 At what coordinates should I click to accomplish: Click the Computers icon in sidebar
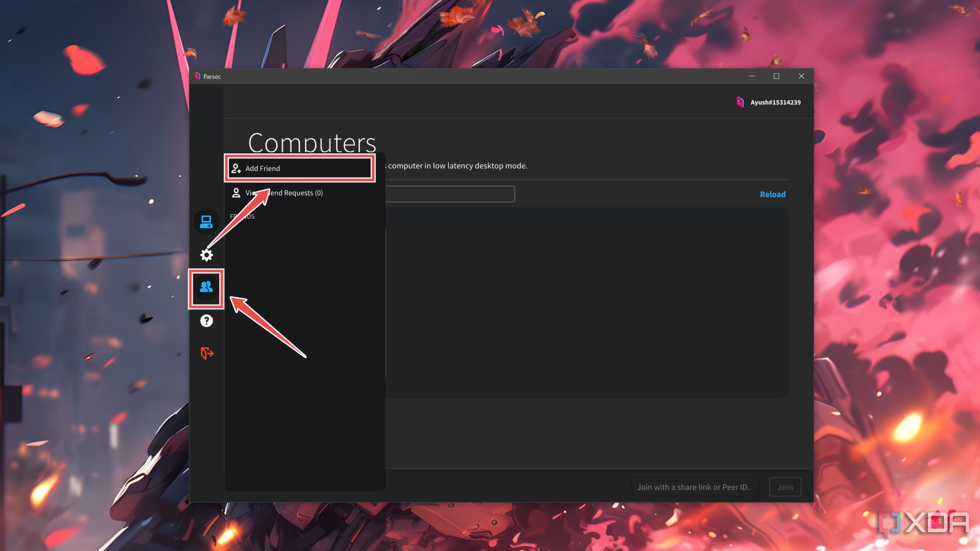tap(206, 221)
